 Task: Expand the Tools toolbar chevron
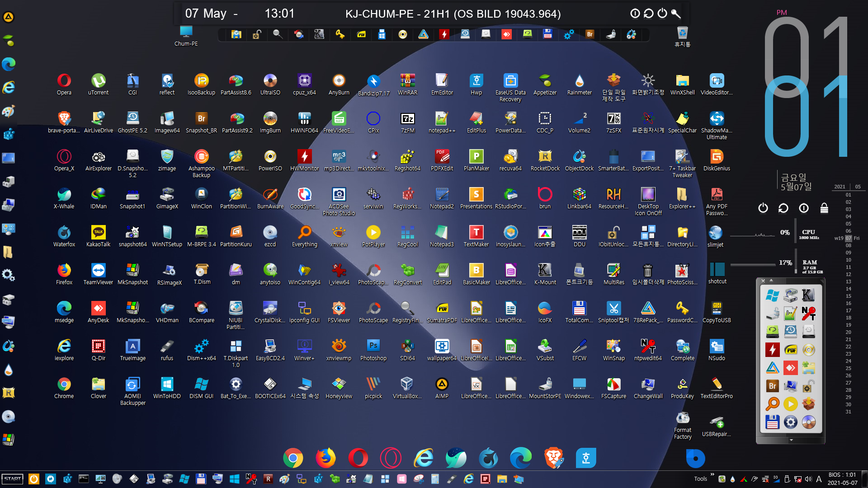pyautogui.click(x=712, y=474)
